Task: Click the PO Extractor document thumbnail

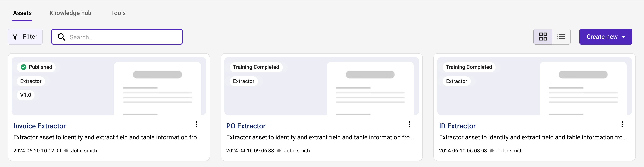Action: click(370, 88)
